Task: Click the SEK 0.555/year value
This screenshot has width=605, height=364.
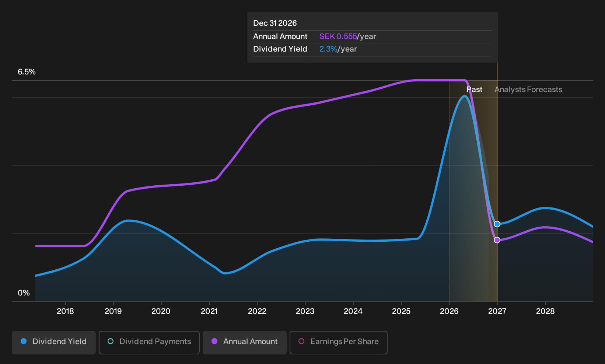Action: pos(348,36)
